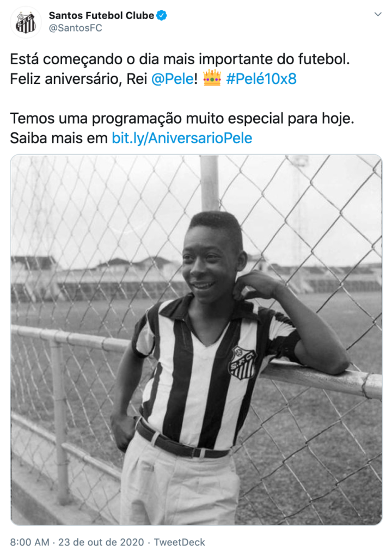Viewport: 392px width, 558px height.
Task: Open the #Pelé10x8 hashtag
Action: (261, 78)
